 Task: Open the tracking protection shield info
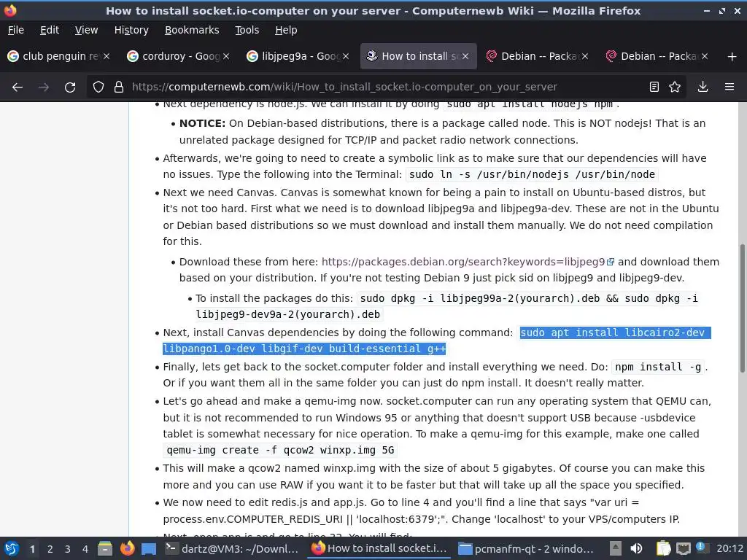click(98, 87)
